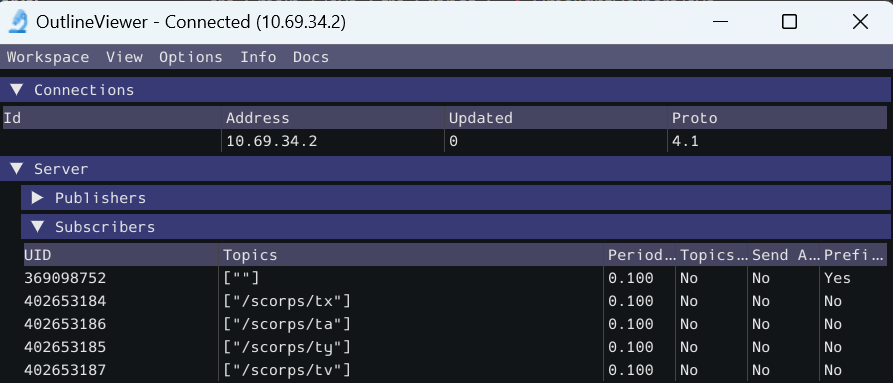Open the Workspace menu

click(x=48, y=57)
